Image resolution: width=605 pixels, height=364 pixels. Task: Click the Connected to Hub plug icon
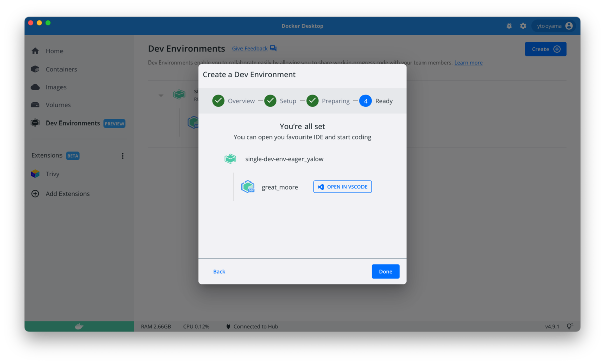coord(228,326)
